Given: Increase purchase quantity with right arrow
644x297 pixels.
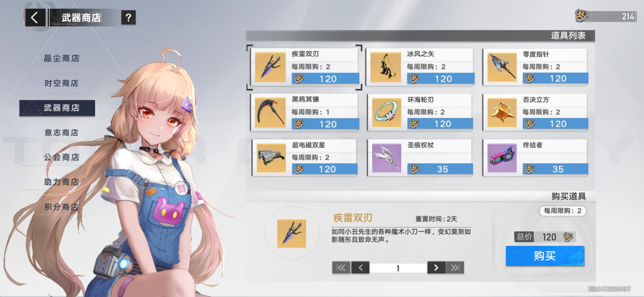Looking at the screenshot, I should coord(436,268).
